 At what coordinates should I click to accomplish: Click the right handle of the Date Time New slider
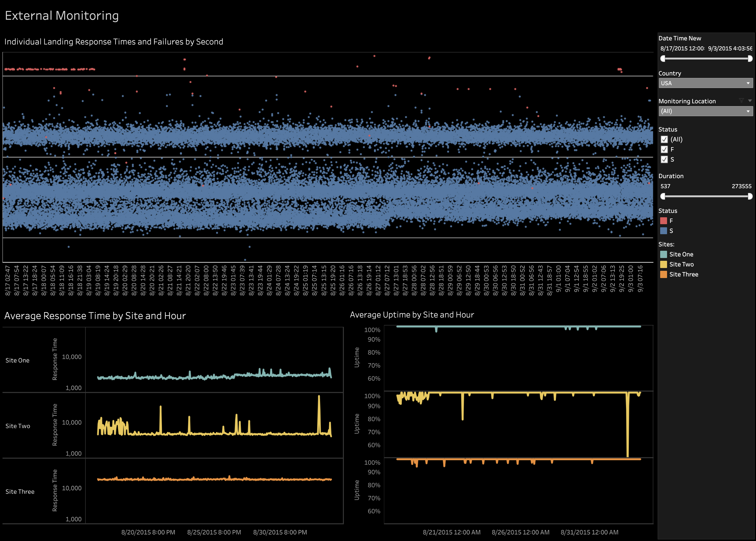point(750,59)
